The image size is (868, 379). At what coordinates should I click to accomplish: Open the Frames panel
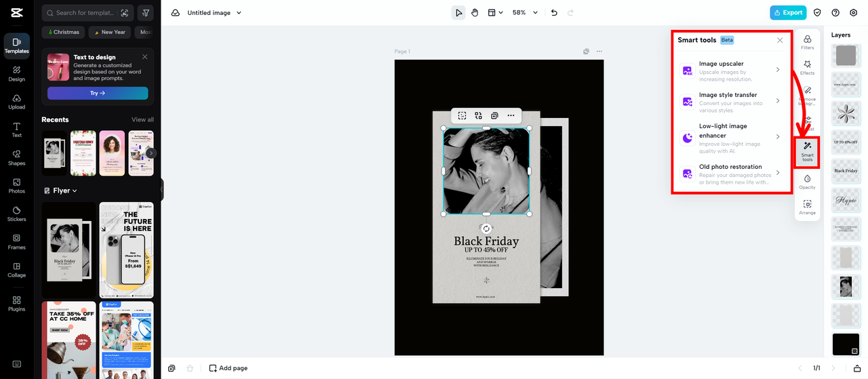click(17, 241)
